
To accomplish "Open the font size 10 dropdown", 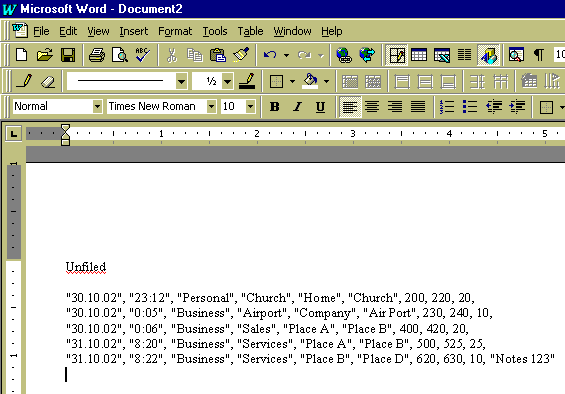I will tap(250, 107).
